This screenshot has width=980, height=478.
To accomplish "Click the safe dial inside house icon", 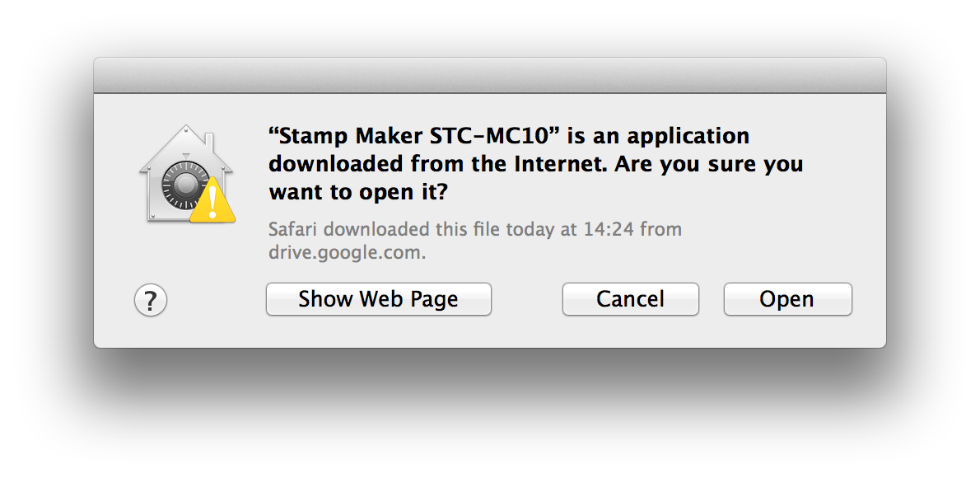I will coord(185,185).
